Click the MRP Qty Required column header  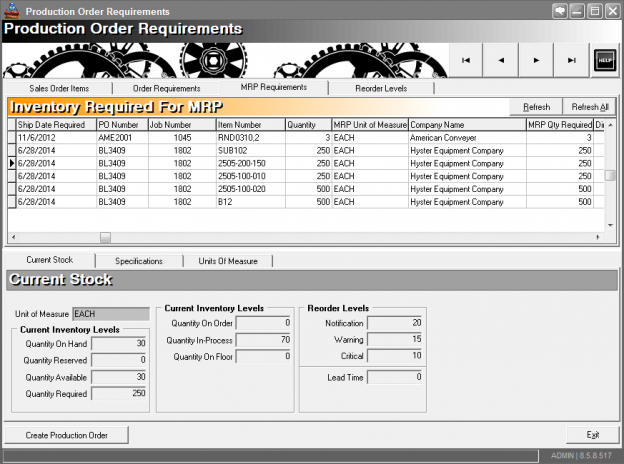point(560,125)
